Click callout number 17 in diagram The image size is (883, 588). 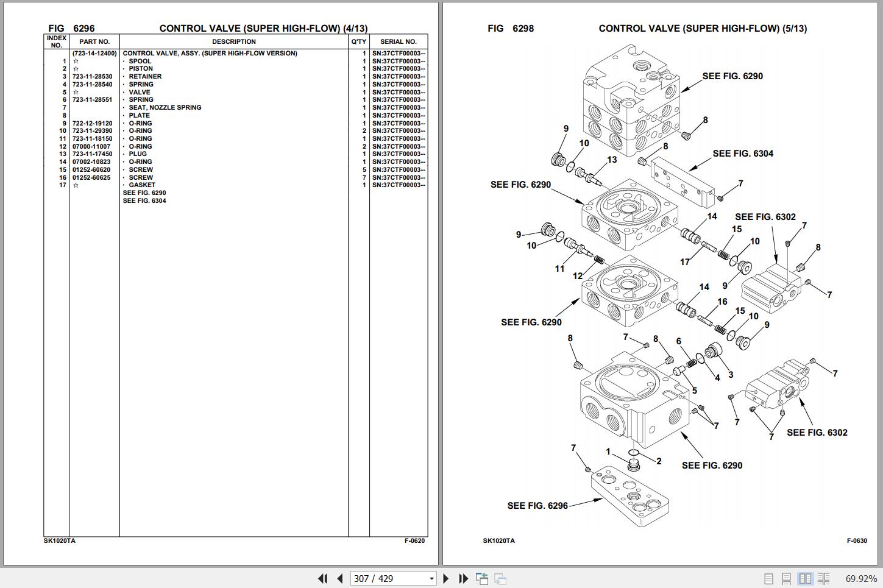(x=685, y=262)
